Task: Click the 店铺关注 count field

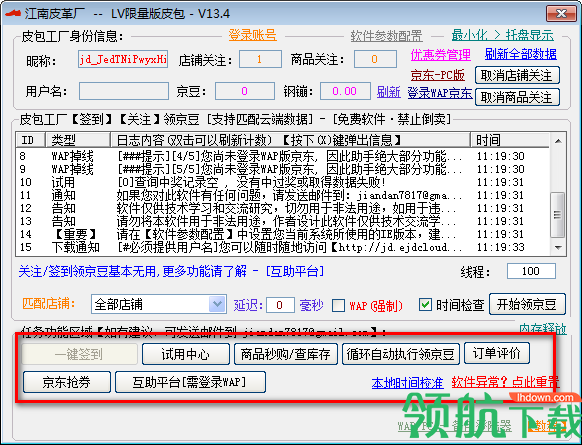Action: click(x=260, y=59)
